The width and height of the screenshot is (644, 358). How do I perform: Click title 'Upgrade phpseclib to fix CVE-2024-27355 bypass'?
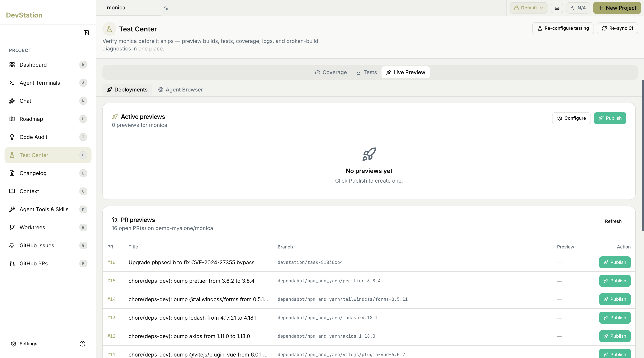click(x=192, y=262)
